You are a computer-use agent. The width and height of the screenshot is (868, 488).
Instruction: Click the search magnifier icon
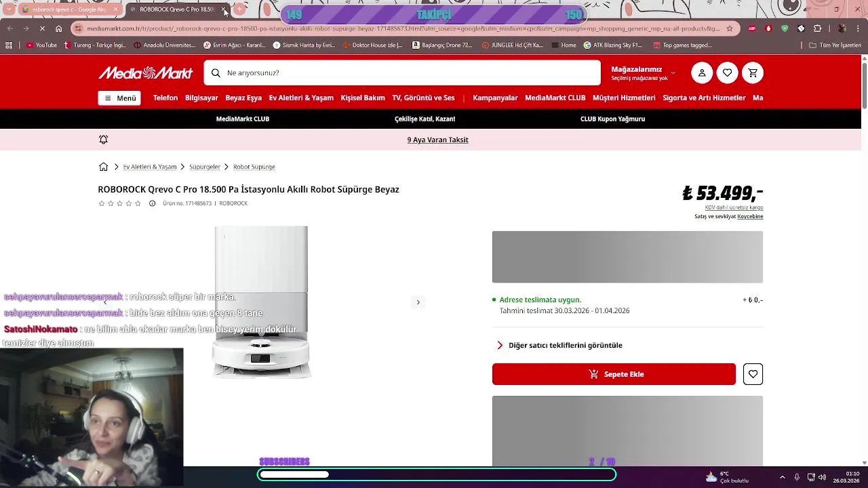(216, 73)
